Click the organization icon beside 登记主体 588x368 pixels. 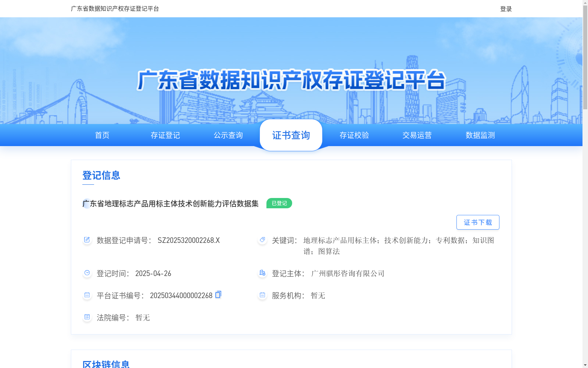(x=262, y=273)
